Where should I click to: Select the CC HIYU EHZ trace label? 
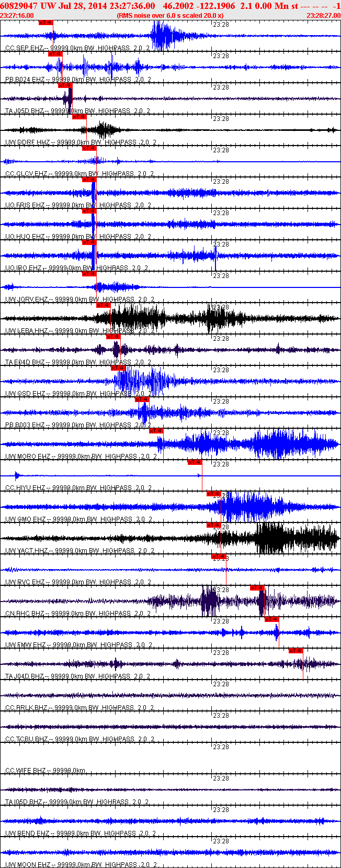(78, 488)
